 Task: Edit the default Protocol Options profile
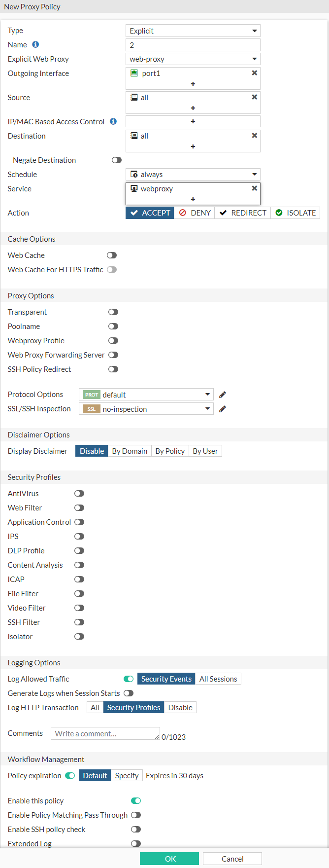[x=222, y=394]
